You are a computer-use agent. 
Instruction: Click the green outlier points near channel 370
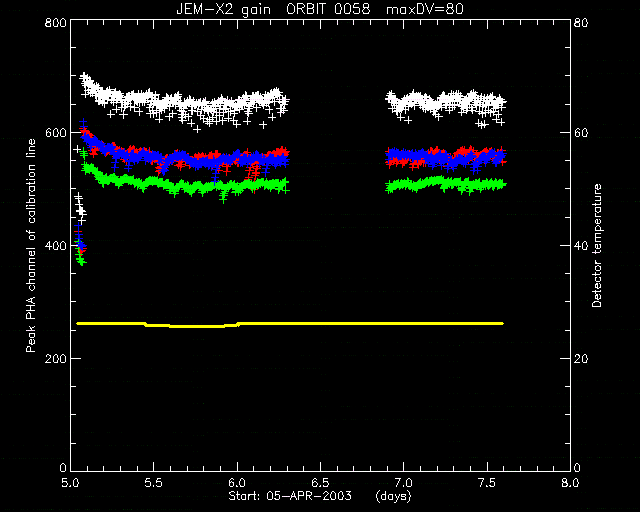point(81,258)
